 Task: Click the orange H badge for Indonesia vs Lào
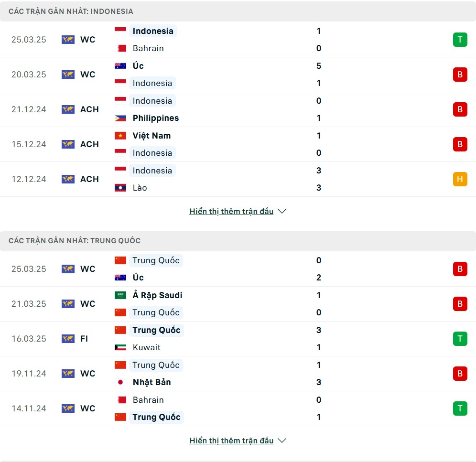[x=460, y=179]
